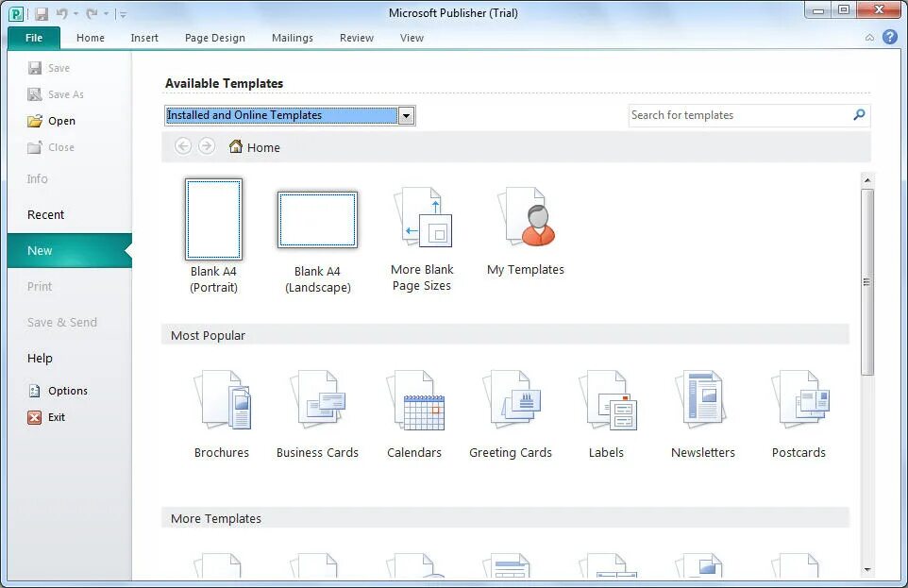Expand the Quick Access Toolbar customization menu
Screen dimensions: 908x588
[124, 12]
